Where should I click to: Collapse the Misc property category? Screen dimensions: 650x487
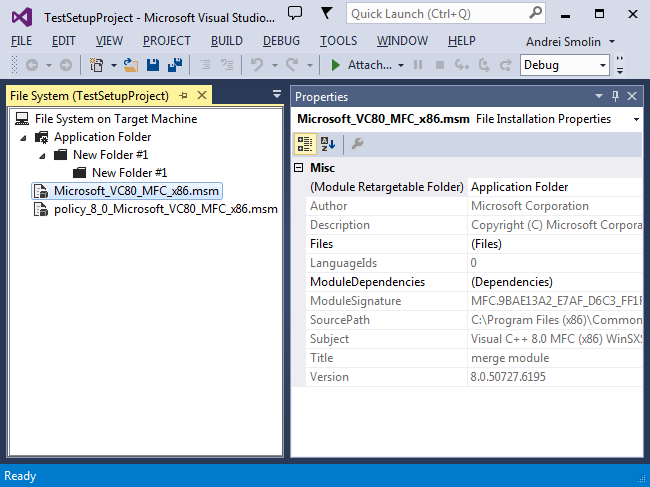pyautogui.click(x=298, y=167)
